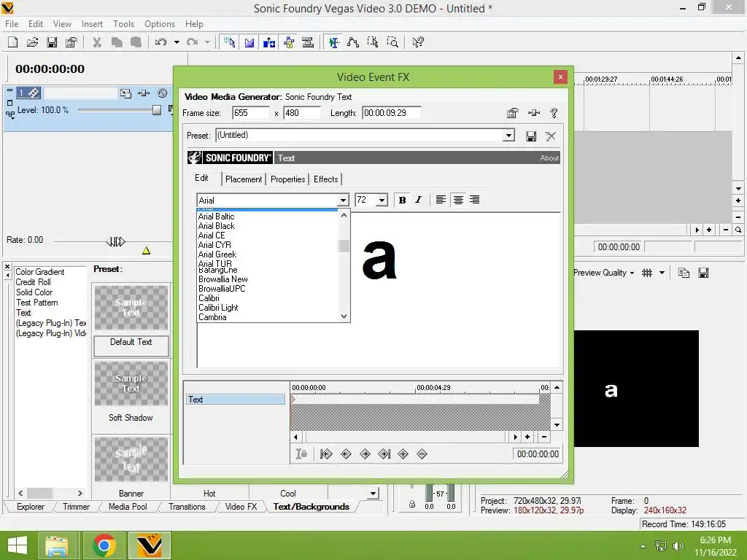This screenshot has width=747, height=560.
Task: Click the Save project icon in the toolbar
Action: pyautogui.click(x=52, y=42)
